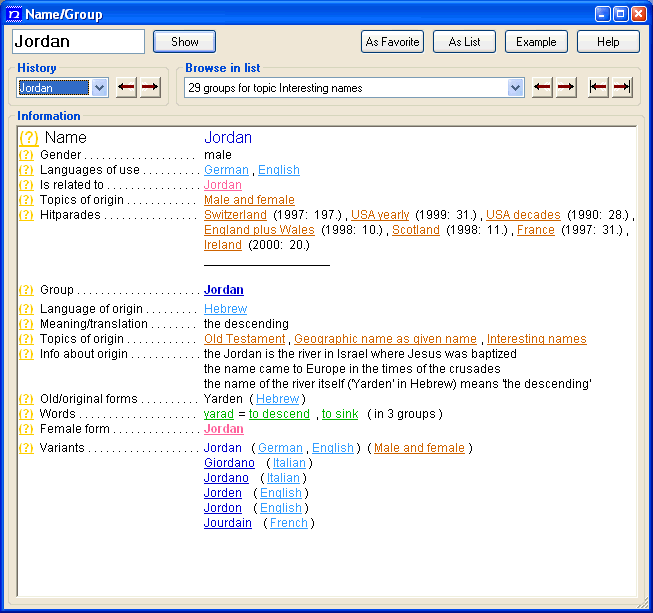653x613 pixels.
Task: Go to next group in browse list
Action: pos(566,88)
